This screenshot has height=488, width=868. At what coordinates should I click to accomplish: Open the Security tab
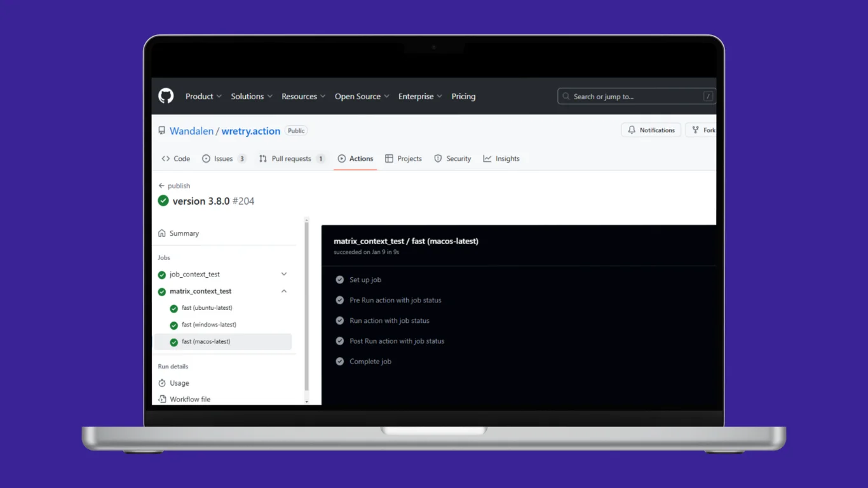point(452,158)
